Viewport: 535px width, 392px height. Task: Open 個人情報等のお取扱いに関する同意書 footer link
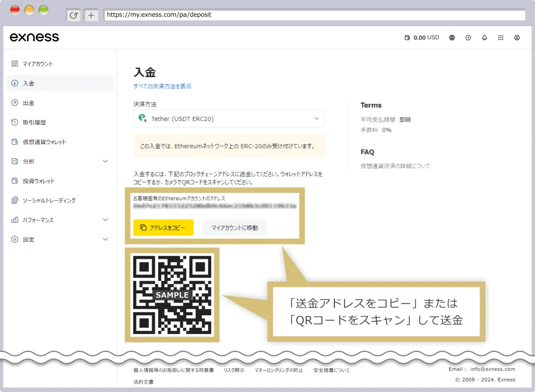(x=173, y=370)
